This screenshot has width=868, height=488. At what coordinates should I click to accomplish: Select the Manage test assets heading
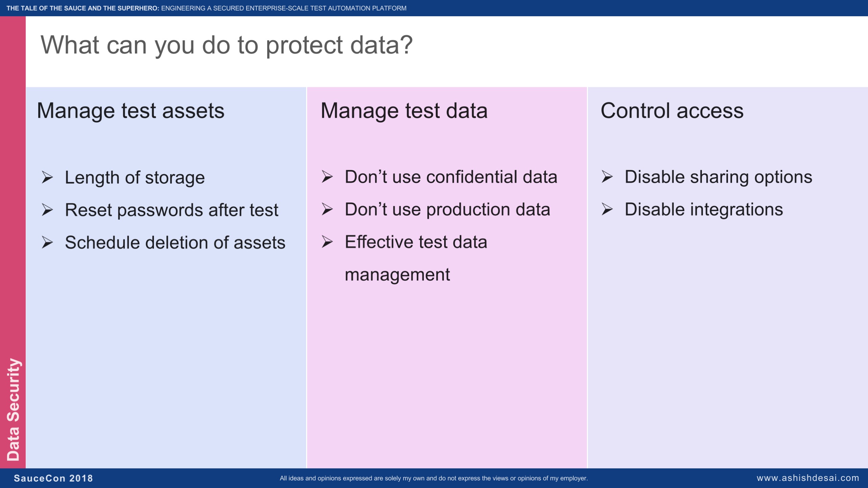click(131, 111)
